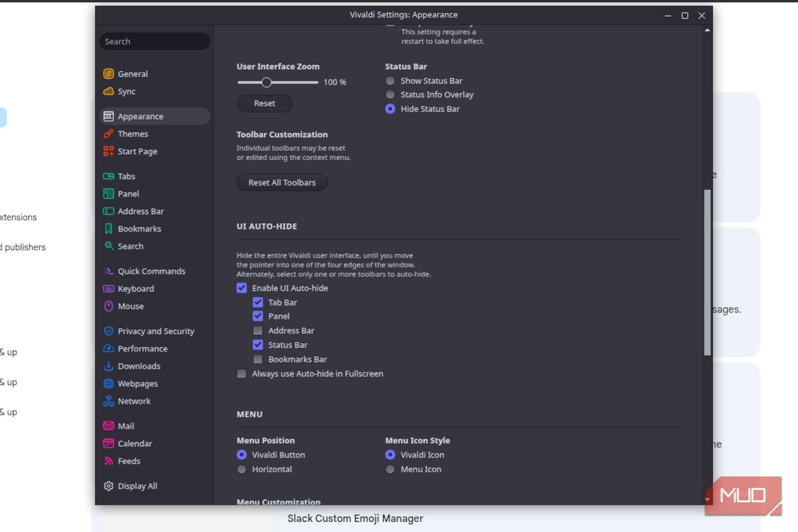
Task: Click the Calendar icon
Action: (x=108, y=443)
